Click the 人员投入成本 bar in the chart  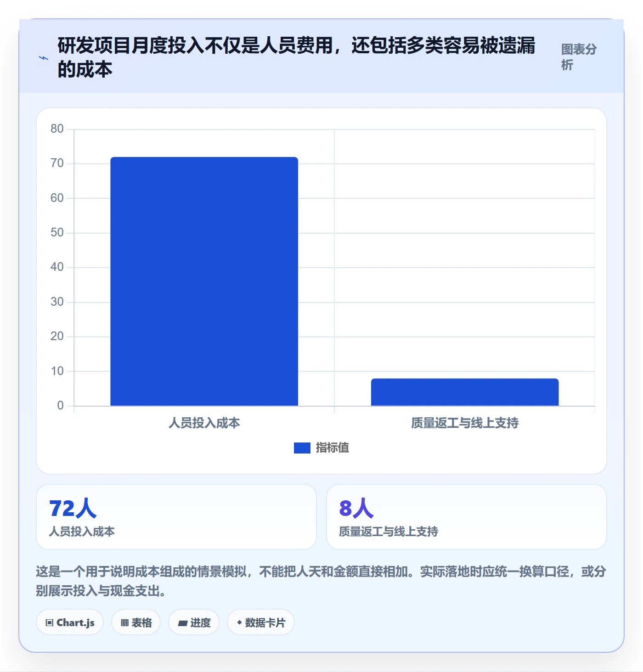pos(204,281)
